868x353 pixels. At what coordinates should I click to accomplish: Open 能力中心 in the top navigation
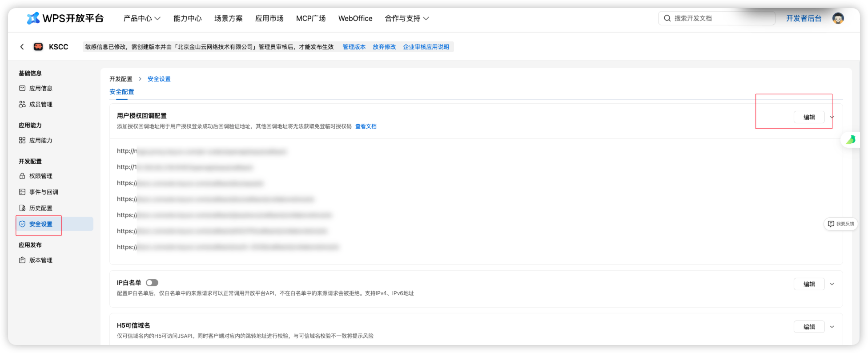(x=188, y=18)
